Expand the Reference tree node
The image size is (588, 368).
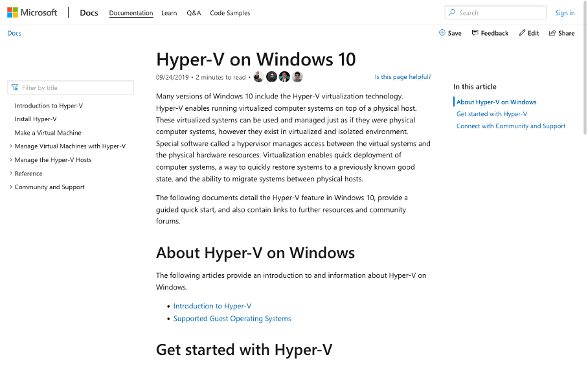[x=11, y=174]
